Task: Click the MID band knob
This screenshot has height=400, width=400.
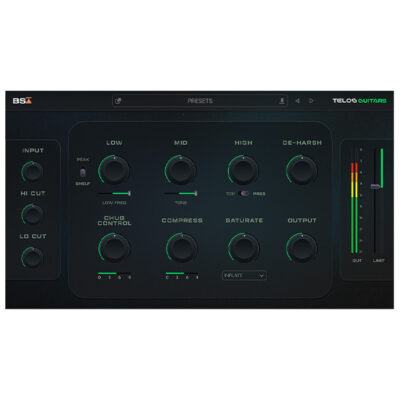Action: point(180,170)
